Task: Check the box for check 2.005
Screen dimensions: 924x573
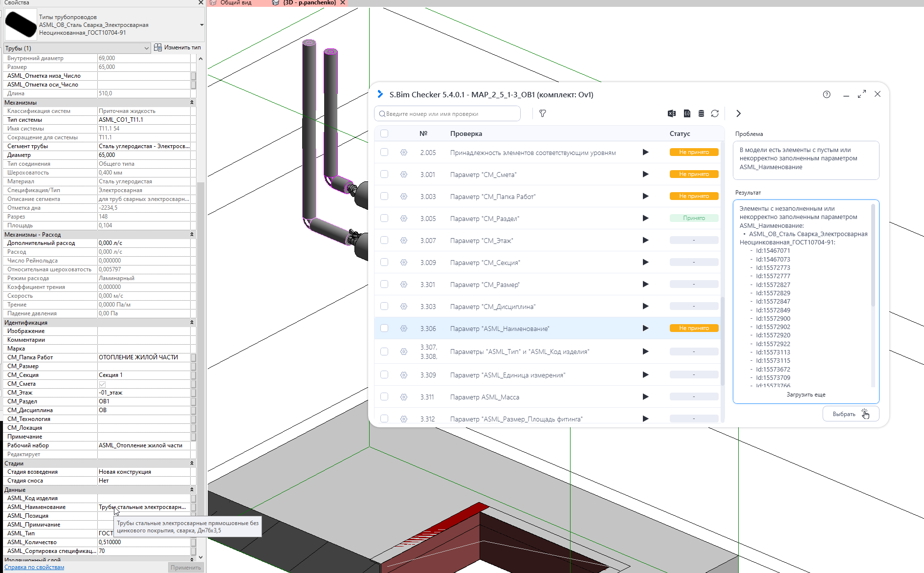Action: tap(384, 152)
